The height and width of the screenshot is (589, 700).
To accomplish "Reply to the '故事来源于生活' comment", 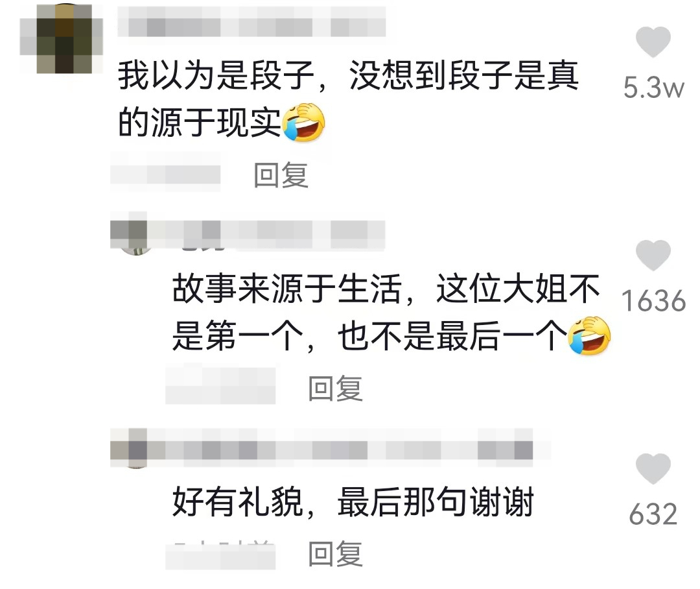I will tap(335, 388).
